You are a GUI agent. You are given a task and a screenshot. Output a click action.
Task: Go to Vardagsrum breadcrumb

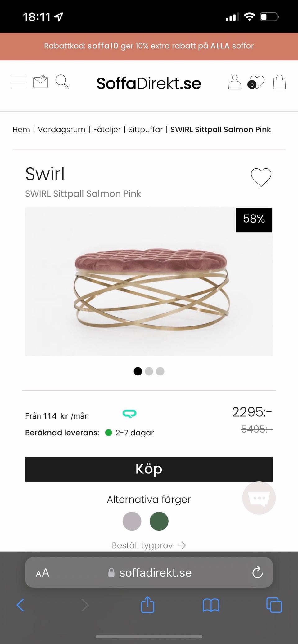[x=61, y=129]
